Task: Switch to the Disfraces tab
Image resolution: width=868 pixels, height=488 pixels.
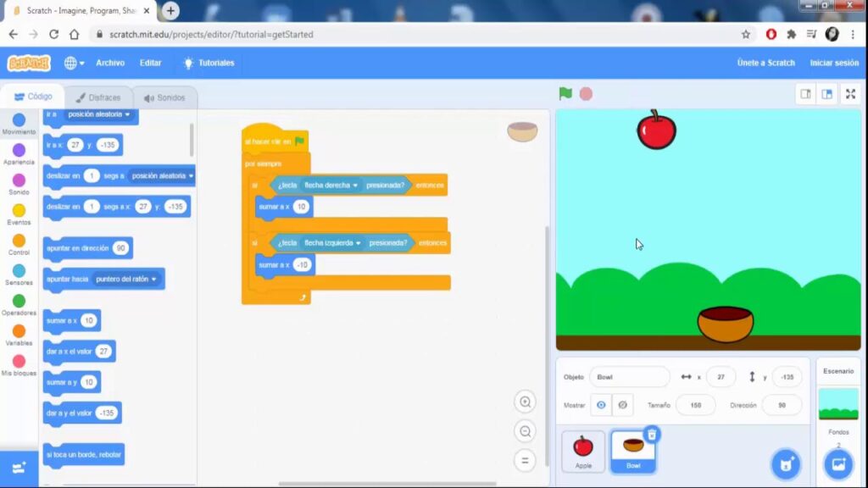Action: click(98, 97)
